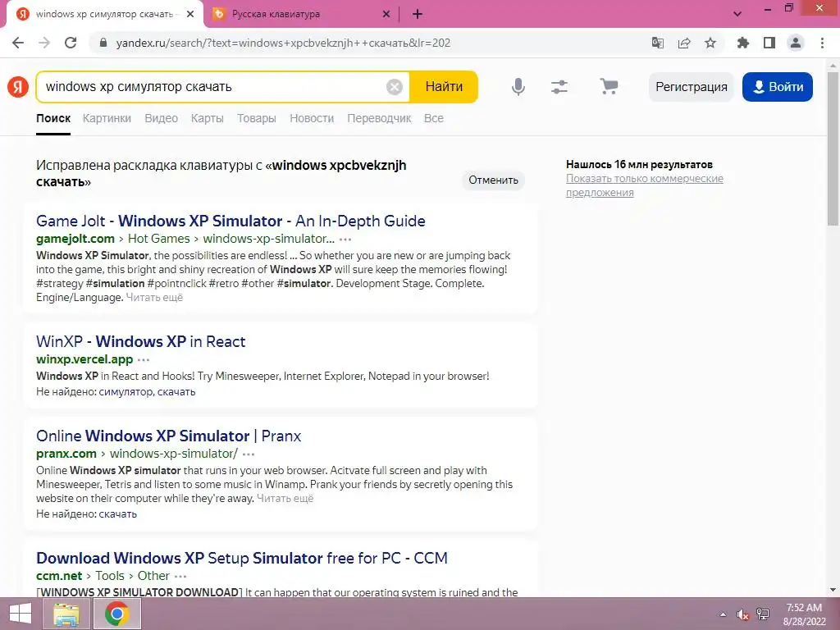Click Читать ещё in the Pranx snippet

tap(285, 498)
